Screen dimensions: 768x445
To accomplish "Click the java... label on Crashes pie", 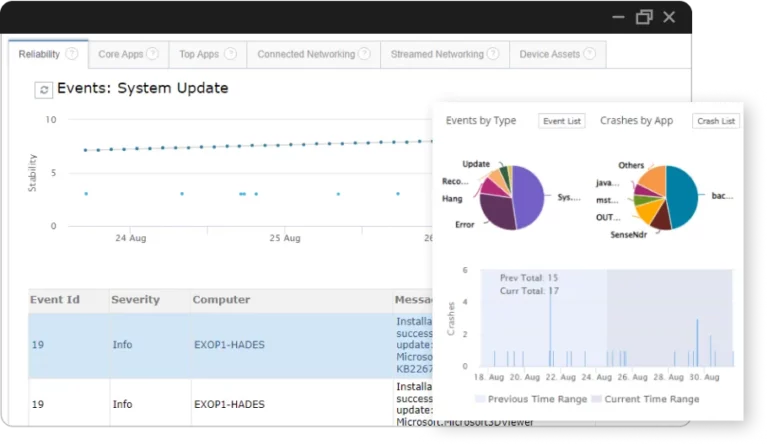I will coord(607,183).
